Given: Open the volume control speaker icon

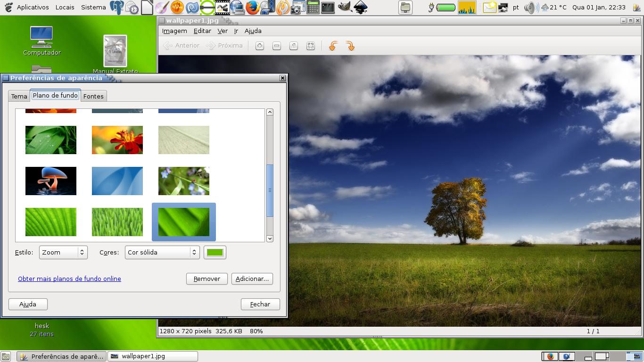Looking at the screenshot, I should (530, 7).
